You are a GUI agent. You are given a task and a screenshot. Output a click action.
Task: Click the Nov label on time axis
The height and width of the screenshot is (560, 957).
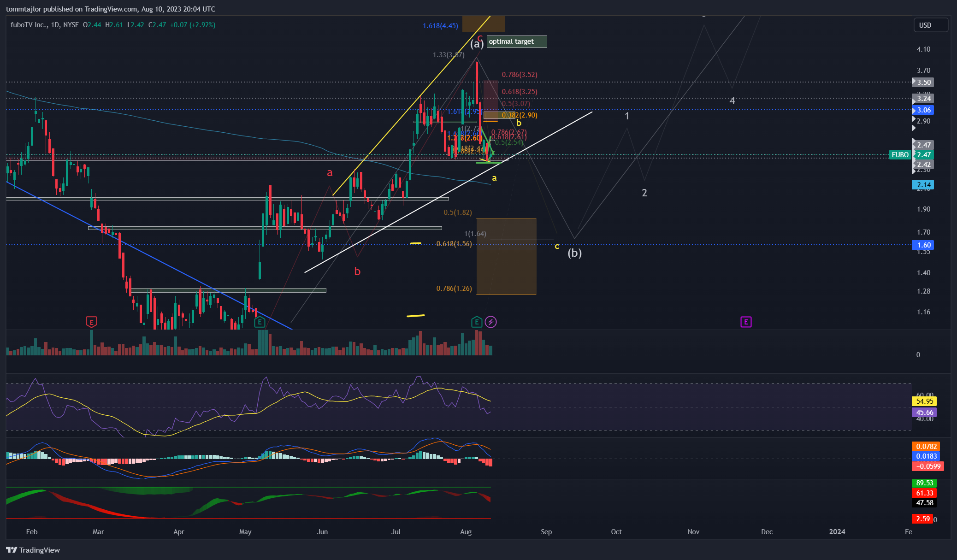(x=693, y=532)
